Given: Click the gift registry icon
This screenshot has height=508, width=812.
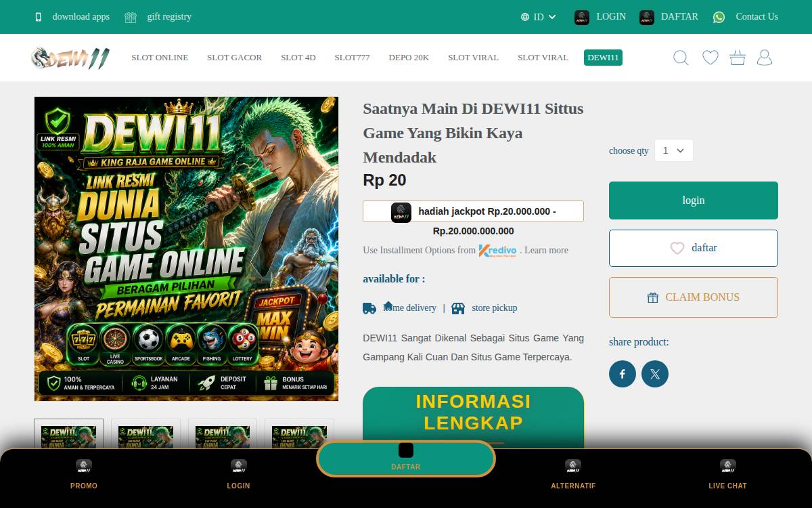Looking at the screenshot, I should (x=131, y=17).
